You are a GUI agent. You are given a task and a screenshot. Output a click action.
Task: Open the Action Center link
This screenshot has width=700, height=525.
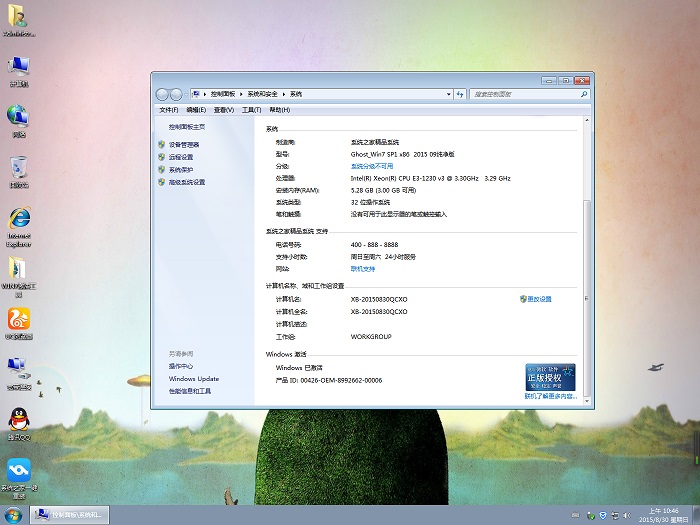181,366
